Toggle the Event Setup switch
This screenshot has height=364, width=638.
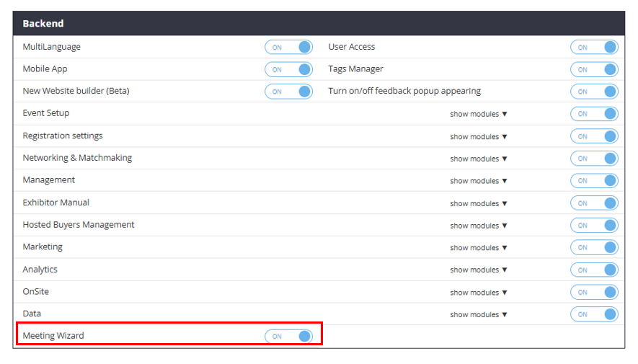(594, 114)
